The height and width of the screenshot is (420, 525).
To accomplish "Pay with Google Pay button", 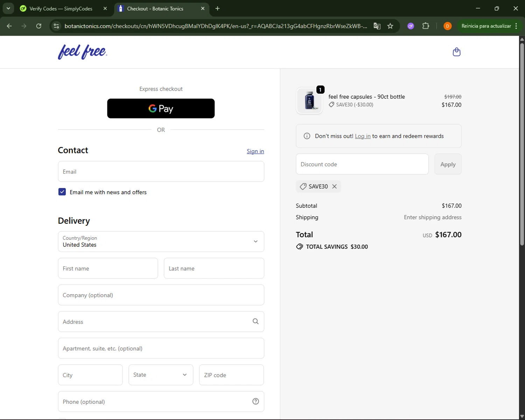I will coord(161,108).
